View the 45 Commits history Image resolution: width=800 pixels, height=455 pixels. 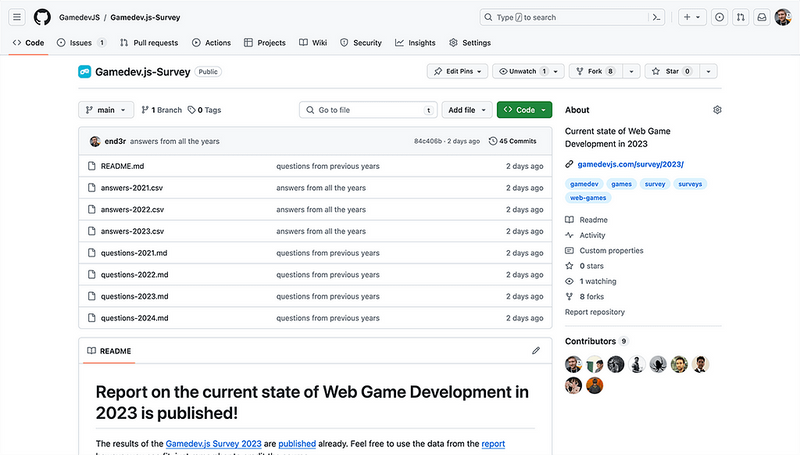[513, 141]
